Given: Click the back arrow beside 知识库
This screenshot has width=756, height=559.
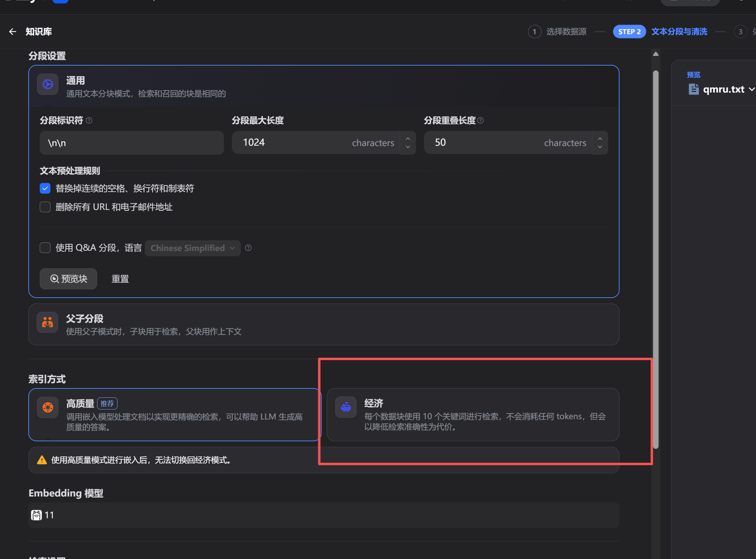Looking at the screenshot, I should tap(13, 31).
